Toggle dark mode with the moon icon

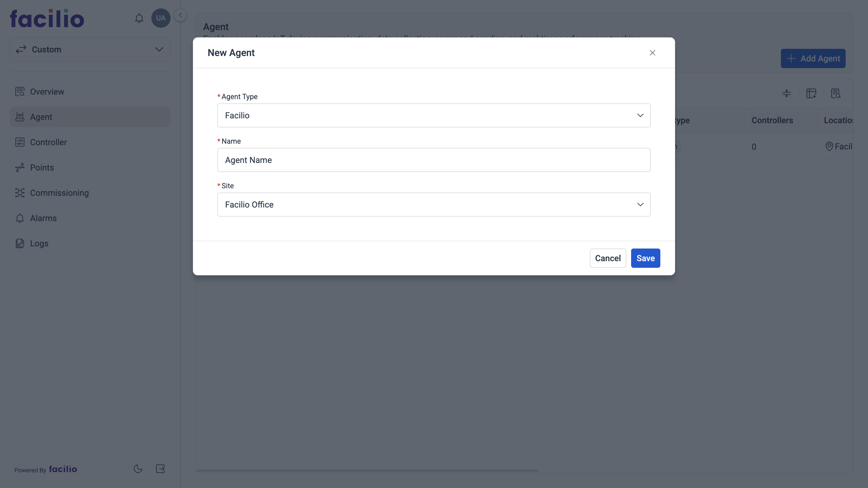pos(138,468)
